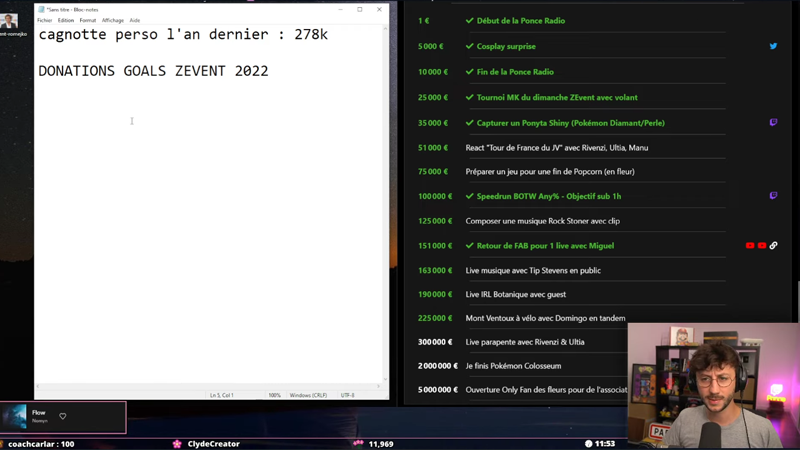Open the Fichier menu in Notepad

(x=44, y=20)
